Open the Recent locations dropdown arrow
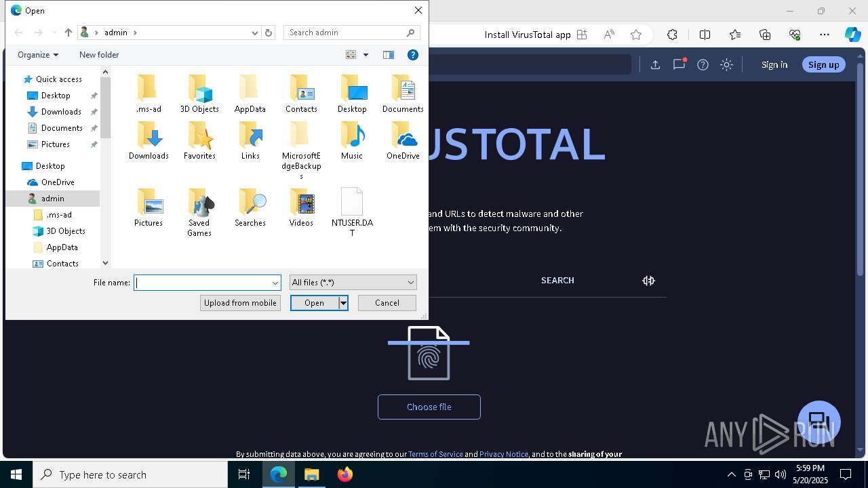The width and height of the screenshot is (868, 488). [54, 33]
